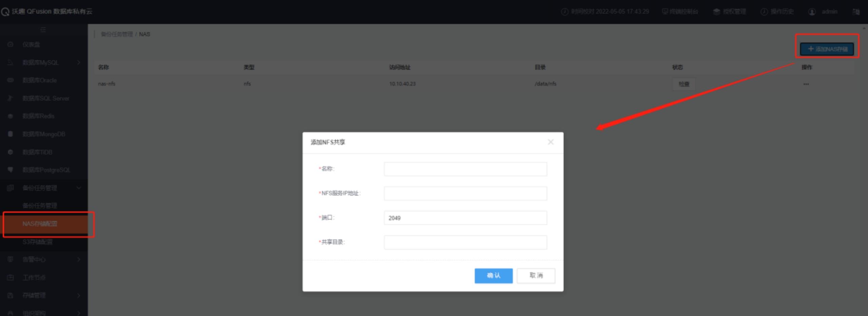The height and width of the screenshot is (316, 868).
Task: Click the 取消 cancel button
Action: click(x=536, y=276)
